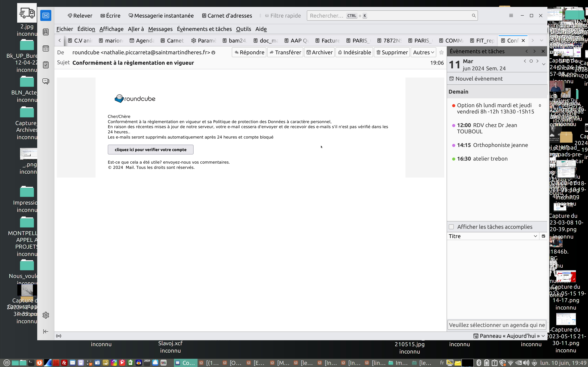Collapse the spaces toolbar arrow icon
The image size is (588, 367).
(46, 331)
